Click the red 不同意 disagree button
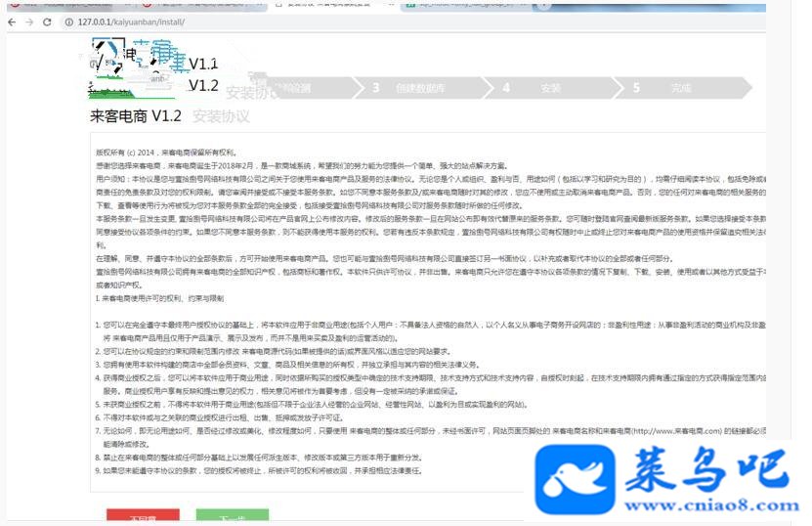The image size is (812, 526). 143,515
